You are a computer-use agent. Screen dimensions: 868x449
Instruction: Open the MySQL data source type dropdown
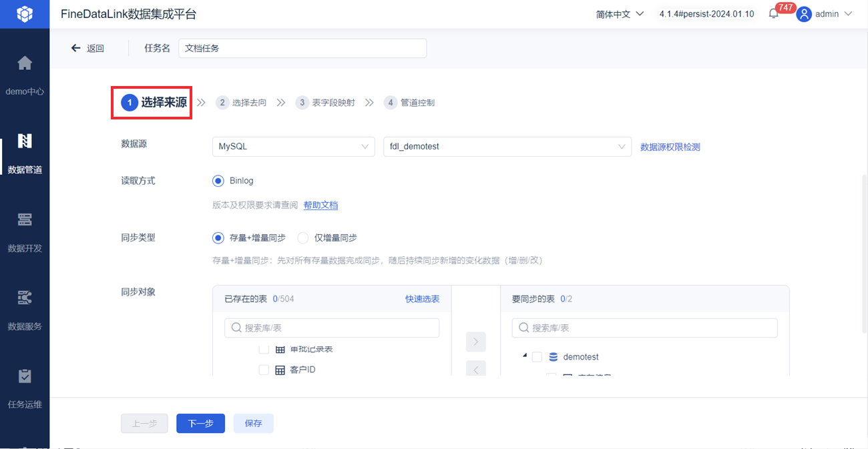tap(293, 147)
